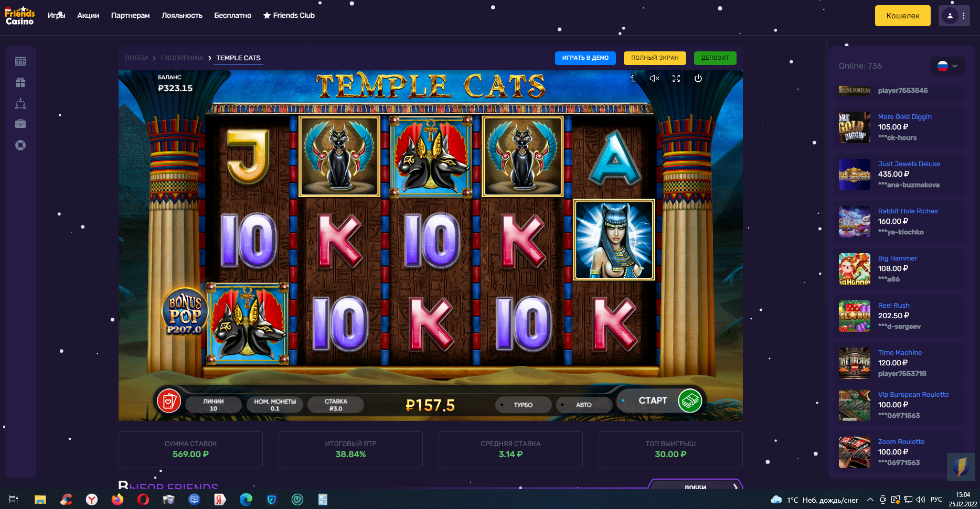This screenshot has width=980, height=509.
Task: Open the Акции menu item
Action: 88,15
